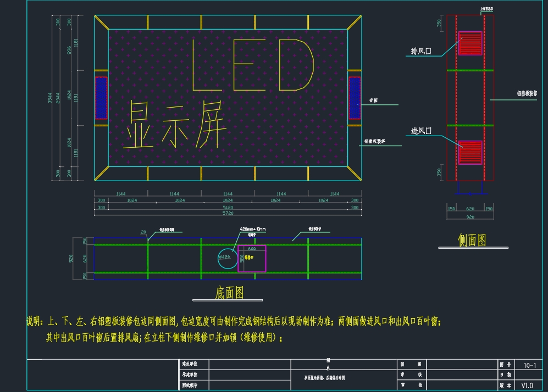Screen dimensions: 548x392
Task: Select the drawing name text in title block
Action: (x=324, y=378)
